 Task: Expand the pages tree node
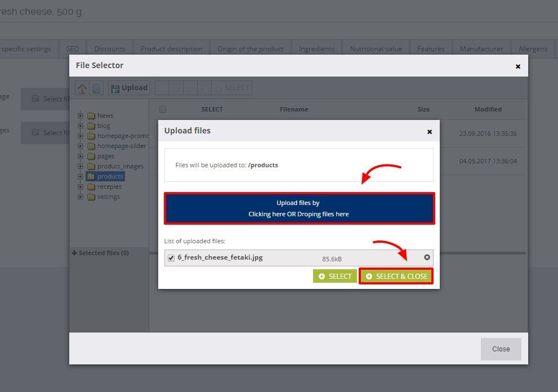pyautogui.click(x=81, y=156)
